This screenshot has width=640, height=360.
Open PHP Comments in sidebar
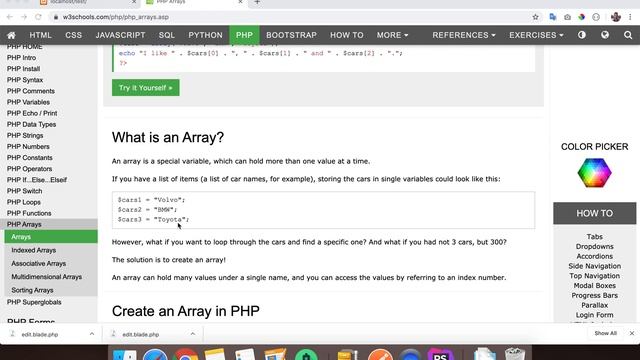pos(31,91)
